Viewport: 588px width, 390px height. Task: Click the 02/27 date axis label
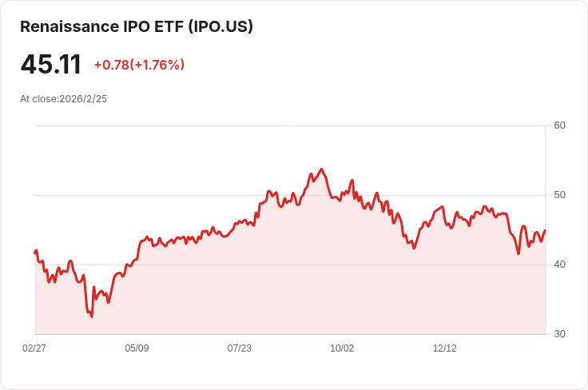[34, 348]
